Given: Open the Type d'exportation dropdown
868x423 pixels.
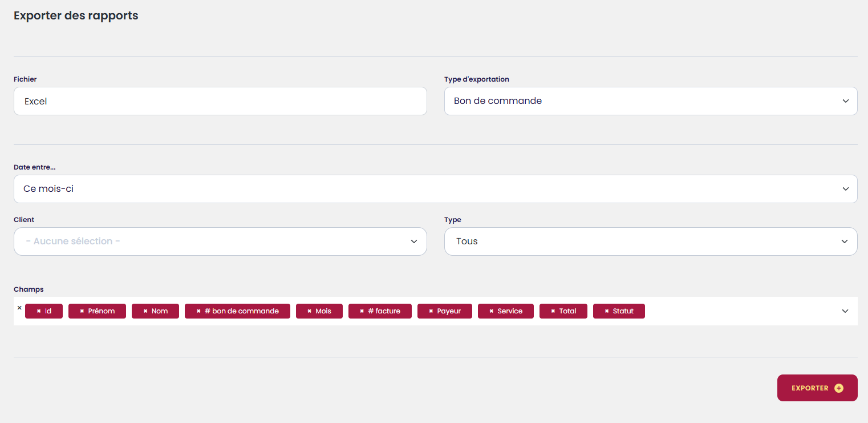Looking at the screenshot, I should (x=650, y=101).
